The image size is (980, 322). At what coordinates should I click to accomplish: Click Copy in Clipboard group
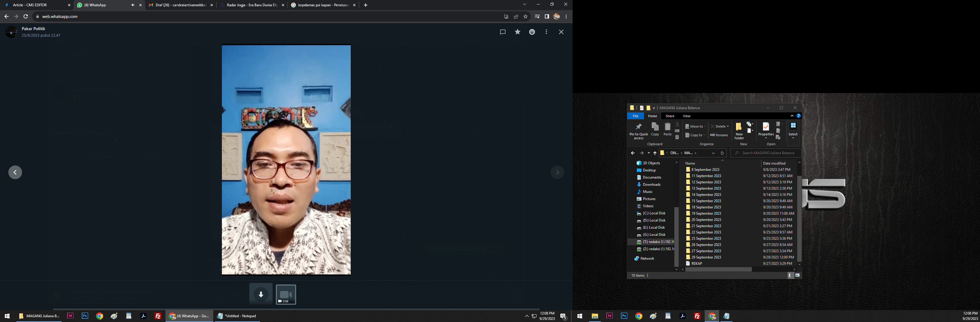click(x=655, y=130)
